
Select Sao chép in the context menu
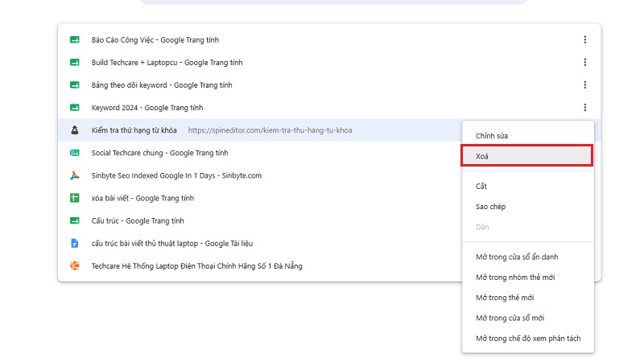coord(528,207)
